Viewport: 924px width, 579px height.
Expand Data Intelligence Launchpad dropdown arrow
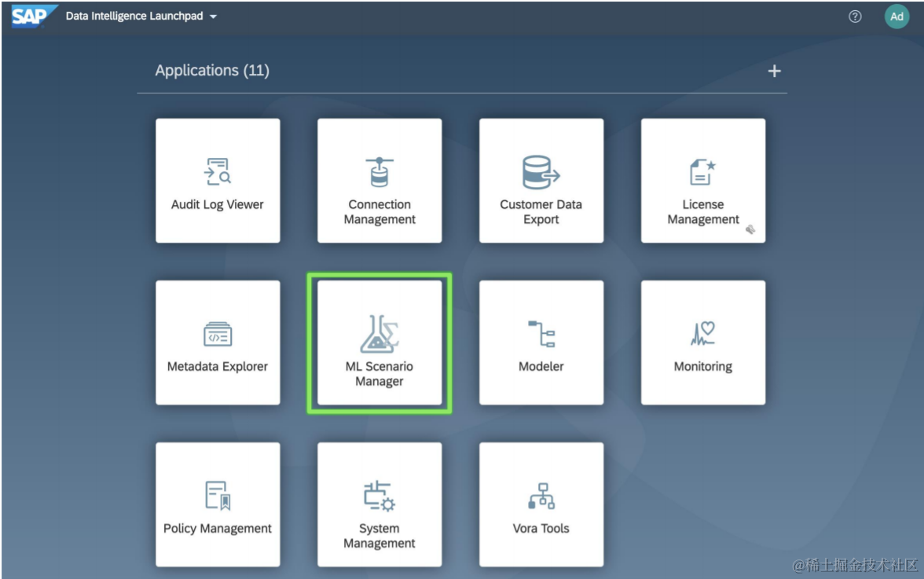[x=214, y=16]
